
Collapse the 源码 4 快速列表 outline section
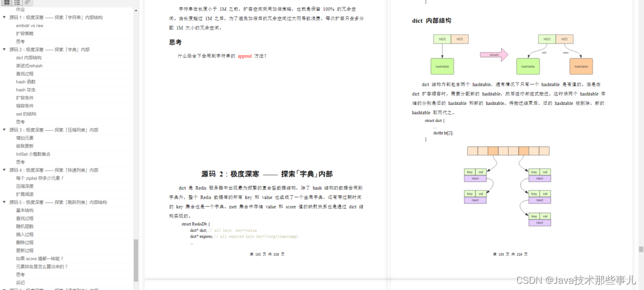pyautogui.click(x=4, y=170)
